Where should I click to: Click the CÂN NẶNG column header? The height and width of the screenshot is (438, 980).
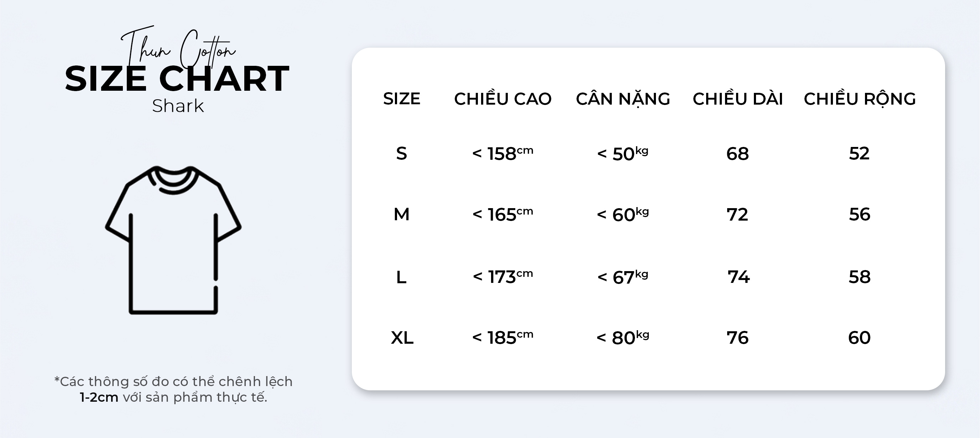(x=623, y=99)
